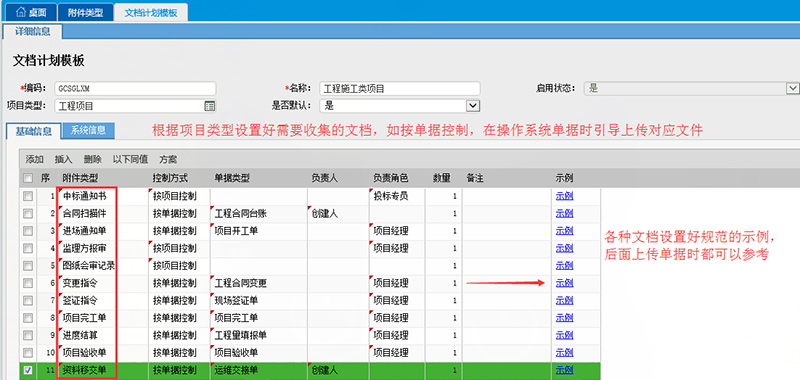Click 创建人 in the 合同扫描件 row
Viewport: 800px width, 380px height.
324,213
